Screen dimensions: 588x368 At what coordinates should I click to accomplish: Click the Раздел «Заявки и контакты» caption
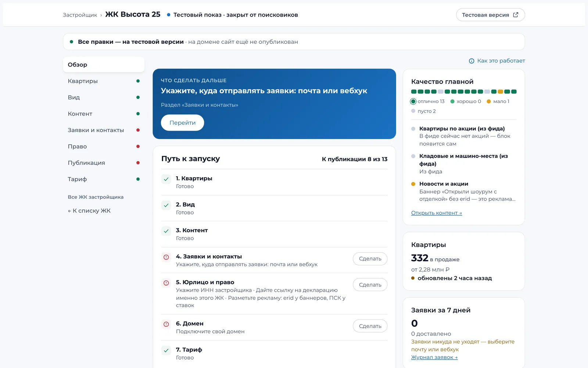pyautogui.click(x=200, y=105)
